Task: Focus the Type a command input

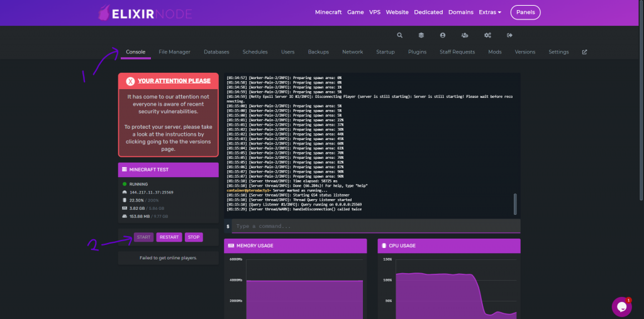Action: (376, 226)
